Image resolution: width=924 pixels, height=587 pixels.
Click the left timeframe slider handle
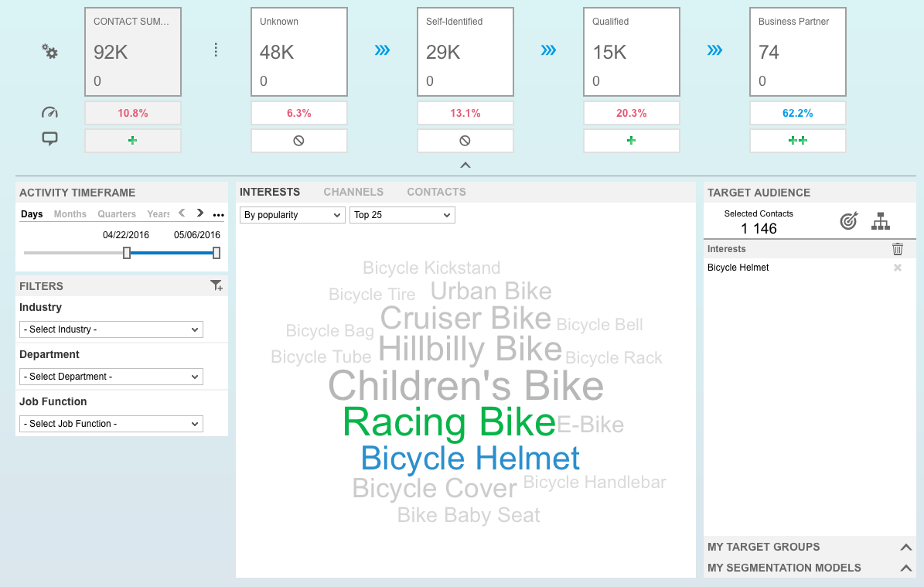tap(127, 253)
